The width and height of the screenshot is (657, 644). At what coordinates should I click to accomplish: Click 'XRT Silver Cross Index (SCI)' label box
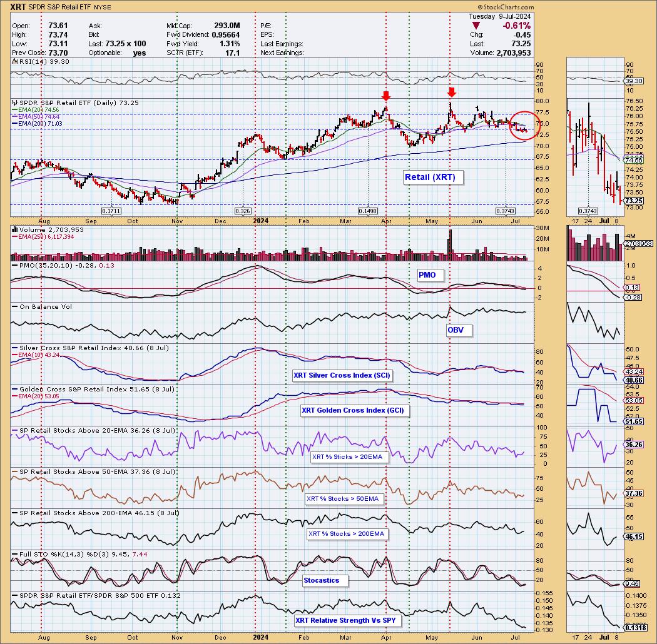(342, 375)
